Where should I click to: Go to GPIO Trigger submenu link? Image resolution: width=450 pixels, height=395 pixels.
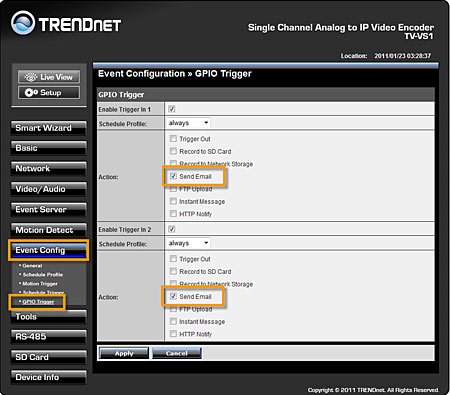tap(38, 302)
